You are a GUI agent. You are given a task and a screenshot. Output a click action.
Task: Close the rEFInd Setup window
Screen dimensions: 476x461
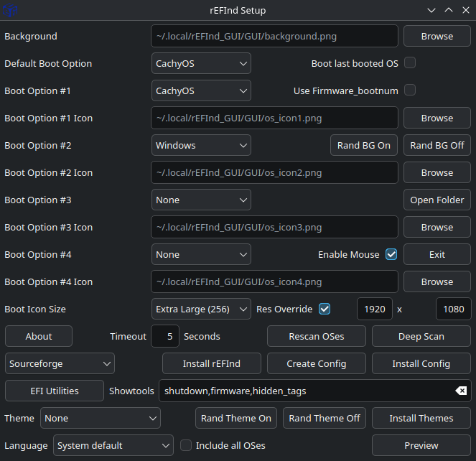pyautogui.click(x=466, y=10)
